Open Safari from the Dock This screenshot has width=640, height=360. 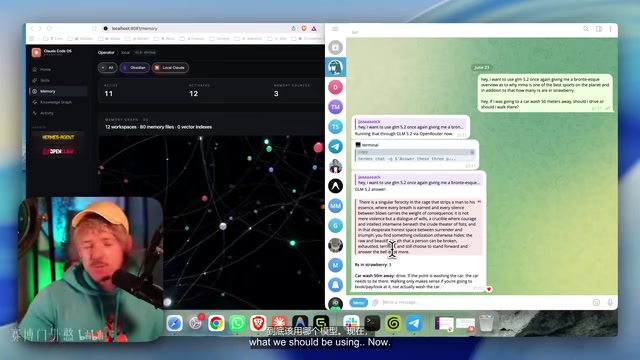coord(174,323)
